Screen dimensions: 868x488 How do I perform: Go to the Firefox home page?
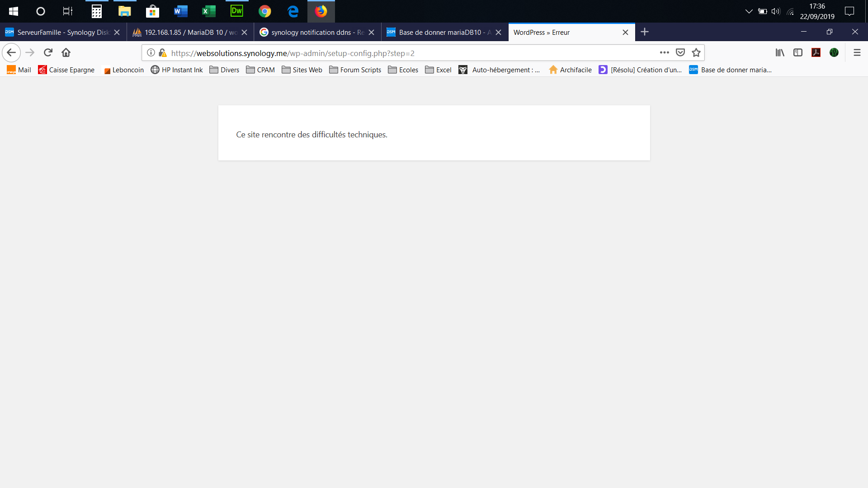pyautogui.click(x=66, y=52)
